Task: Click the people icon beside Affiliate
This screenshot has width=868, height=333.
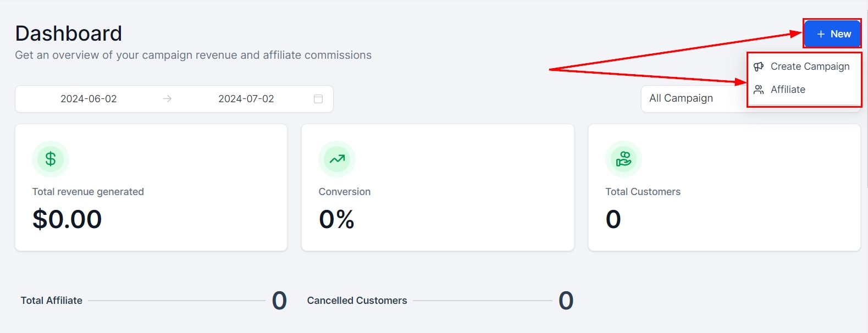Action: (x=759, y=90)
